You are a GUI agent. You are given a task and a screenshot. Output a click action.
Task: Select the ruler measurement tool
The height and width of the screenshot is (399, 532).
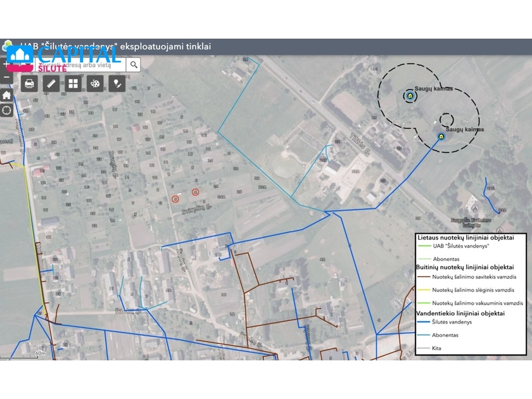click(51, 84)
